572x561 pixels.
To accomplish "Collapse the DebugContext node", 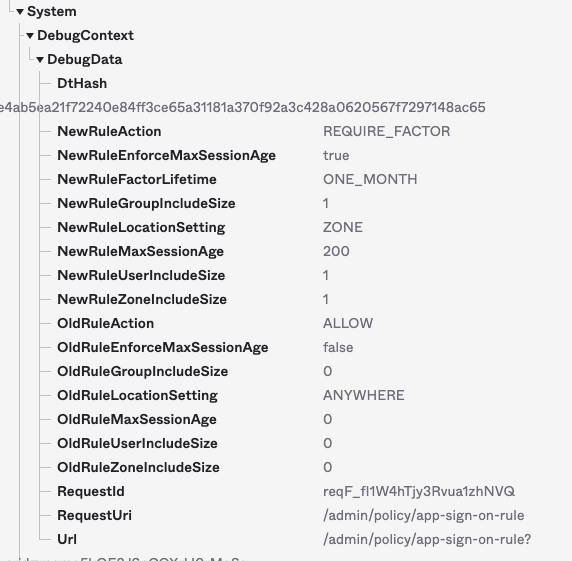I will pos(30,36).
